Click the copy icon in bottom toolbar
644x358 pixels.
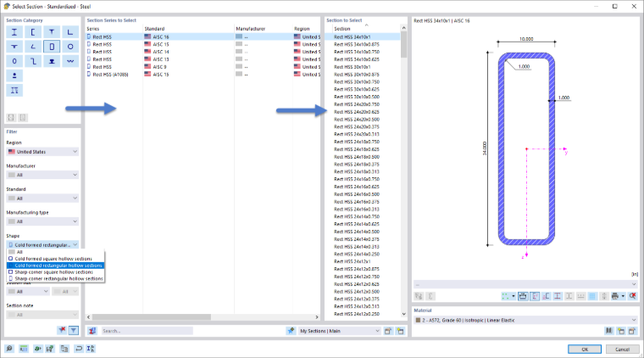[64, 349]
